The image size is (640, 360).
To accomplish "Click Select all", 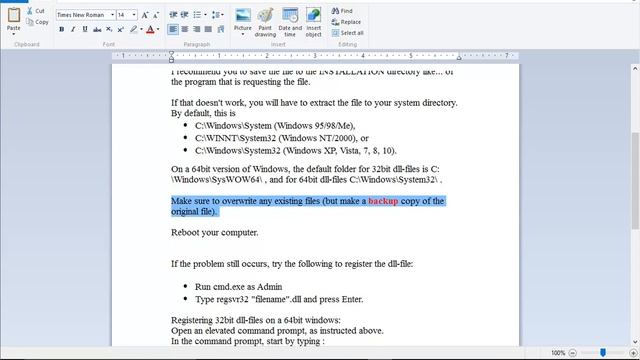I will tap(347, 33).
